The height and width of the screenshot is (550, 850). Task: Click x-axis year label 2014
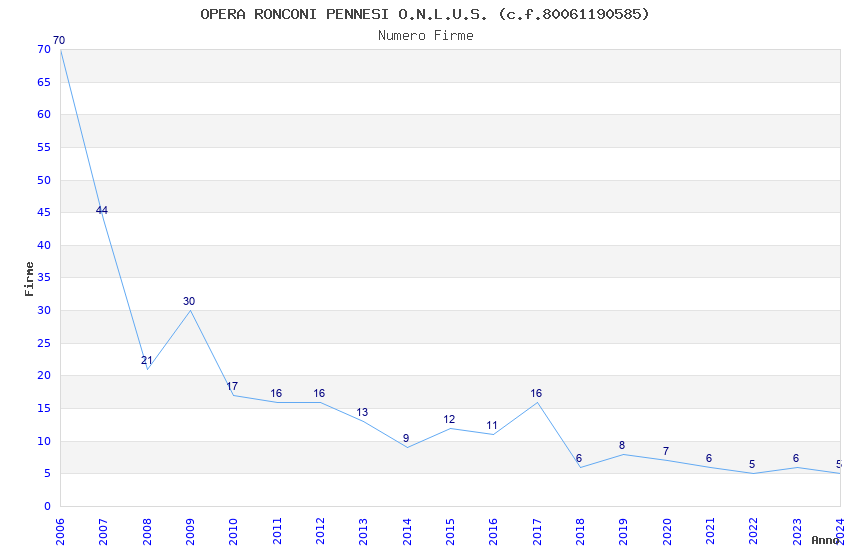(407, 532)
